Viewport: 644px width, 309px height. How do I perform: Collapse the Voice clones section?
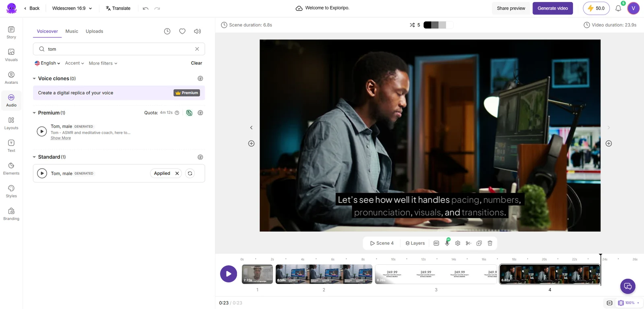pyautogui.click(x=34, y=79)
